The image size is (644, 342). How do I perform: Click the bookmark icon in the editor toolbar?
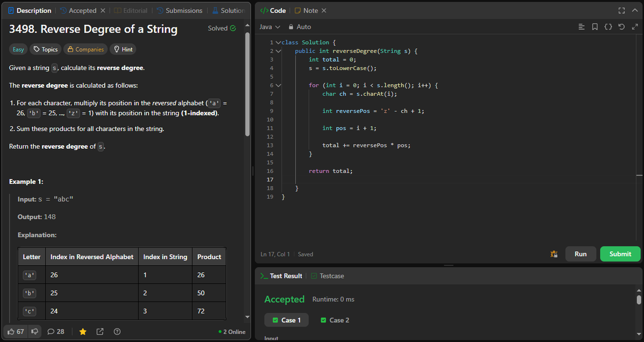pyautogui.click(x=595, y=27)
